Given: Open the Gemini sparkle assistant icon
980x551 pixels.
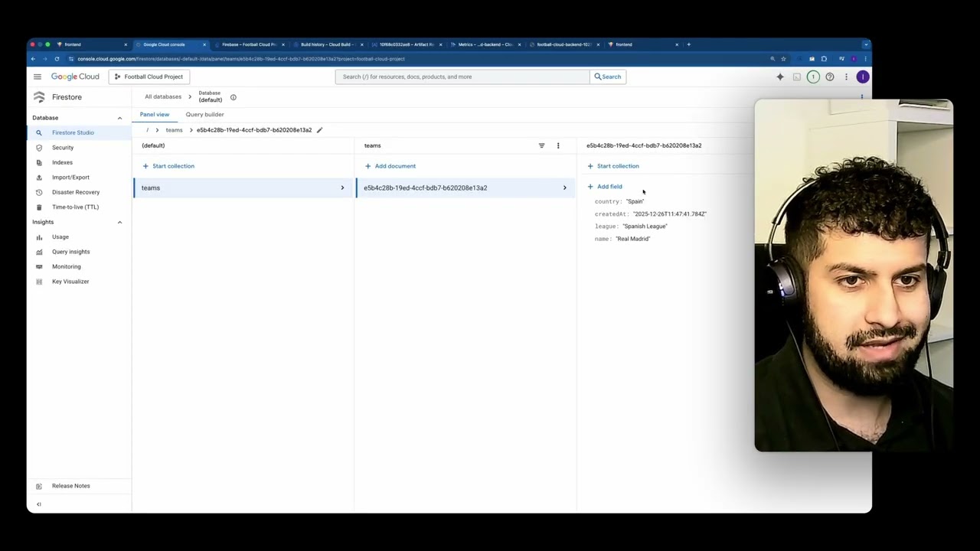Looking at the screenshot, I should pyautogui.click(x=780, y=77).
